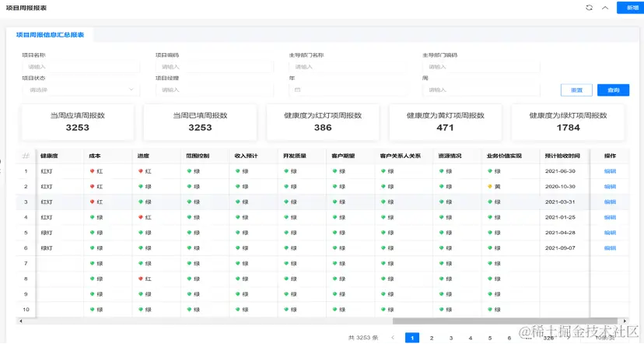Viewport: 644px width, 344px height.
Task: Select the 当周应填周报数 statistics card
Action: click(x=78, y=121)
